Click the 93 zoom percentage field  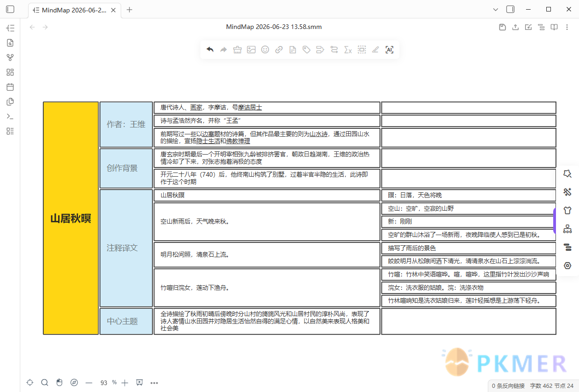pos(104,383)
